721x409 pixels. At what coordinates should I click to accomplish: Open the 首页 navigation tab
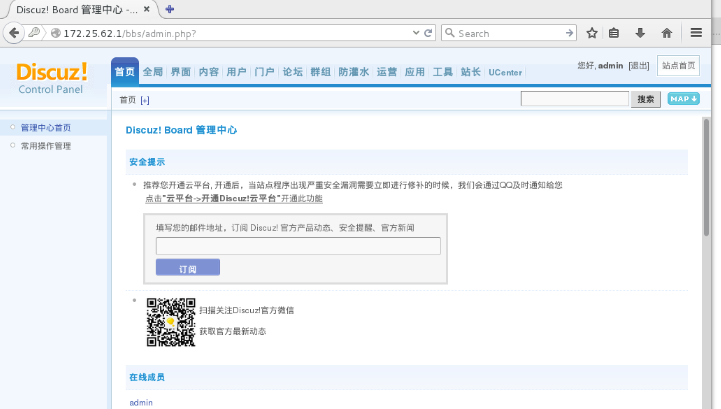125,72
